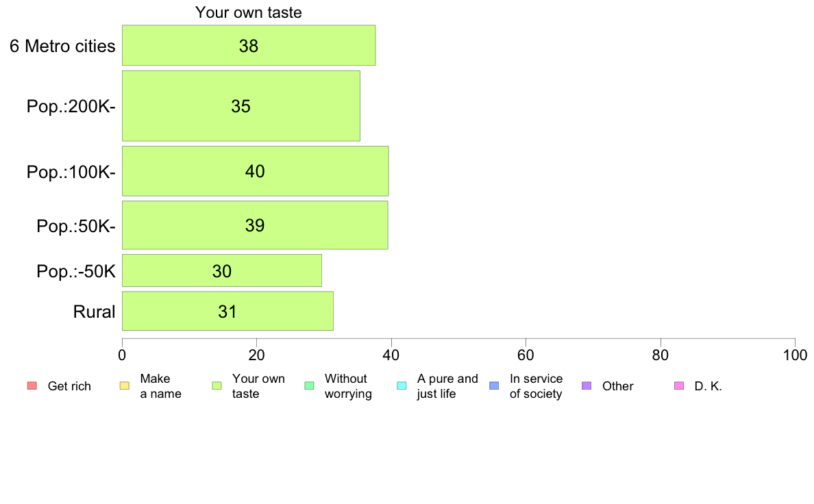The height and width of the screenshot is (504, 814).
Task: Click the Your own taste chart title
Action: [249, 12]
